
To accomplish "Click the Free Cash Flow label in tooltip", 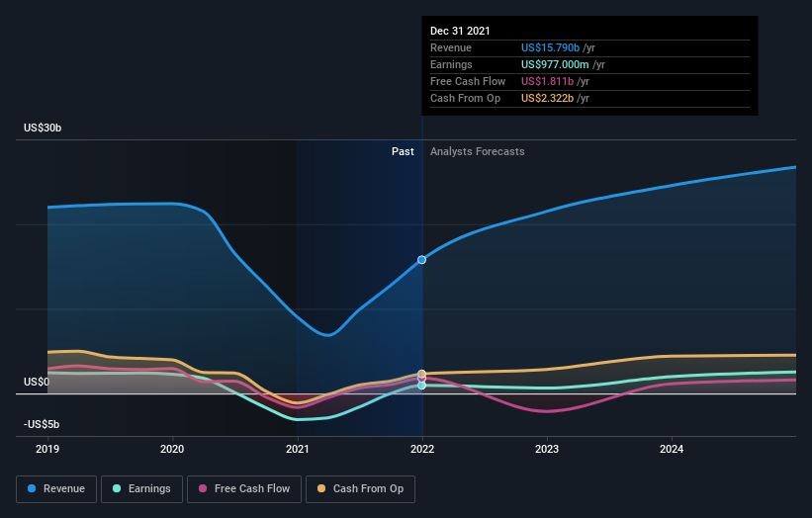I will coord(468,81).
